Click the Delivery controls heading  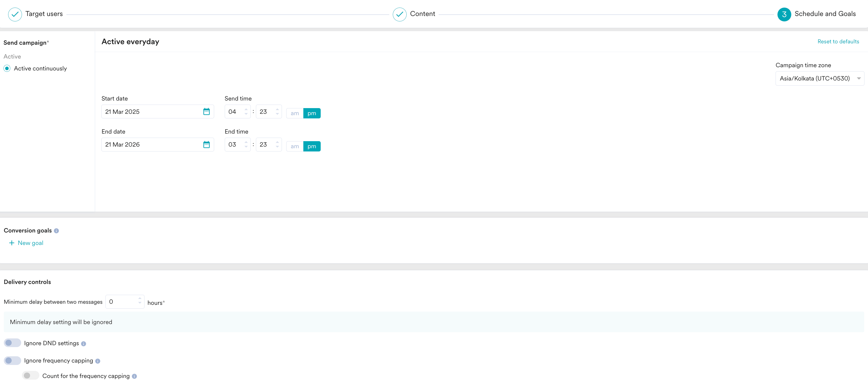tap(27, 282)
